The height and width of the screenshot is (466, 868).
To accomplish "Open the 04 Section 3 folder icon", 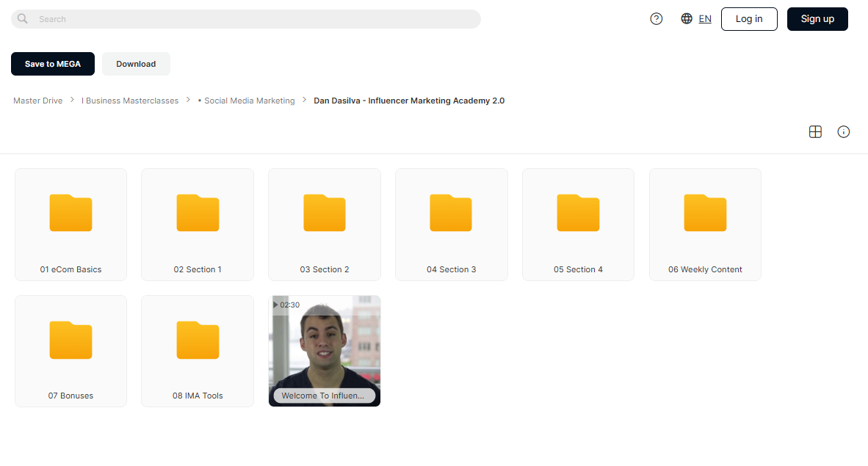I will coord(451,213).
